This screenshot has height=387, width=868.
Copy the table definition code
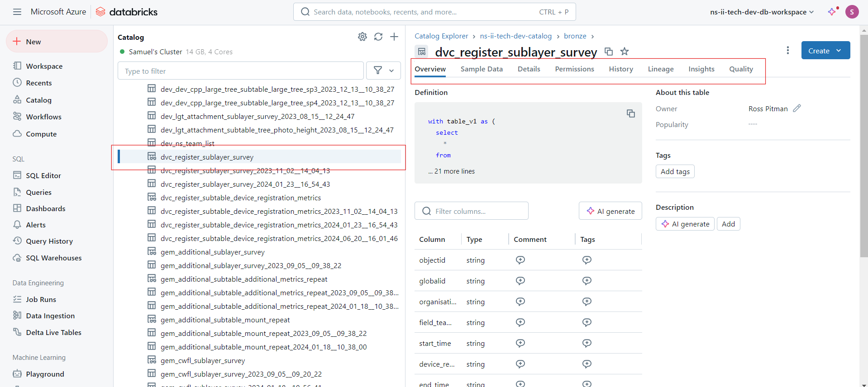click(x=630, y=113)
